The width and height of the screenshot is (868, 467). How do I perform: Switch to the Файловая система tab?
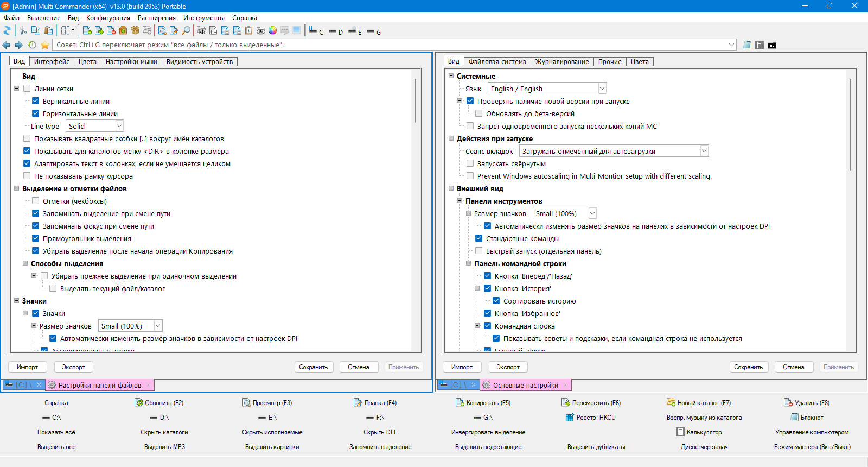point(497,61)
